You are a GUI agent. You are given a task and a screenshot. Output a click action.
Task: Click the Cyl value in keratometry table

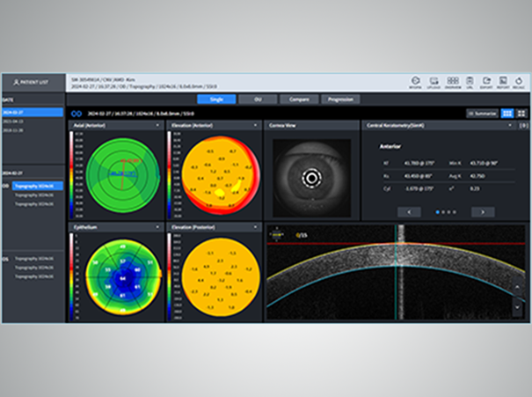pyautogui.click(x=419, y=188)
